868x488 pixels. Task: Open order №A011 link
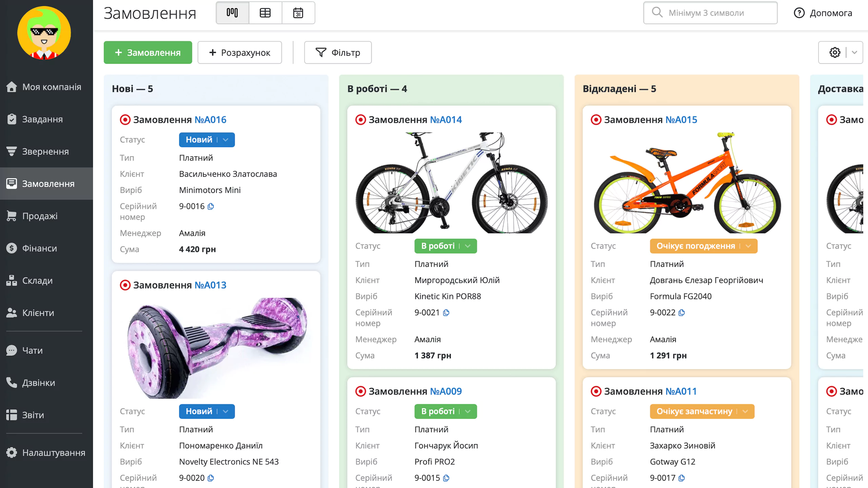coord(681,391)
